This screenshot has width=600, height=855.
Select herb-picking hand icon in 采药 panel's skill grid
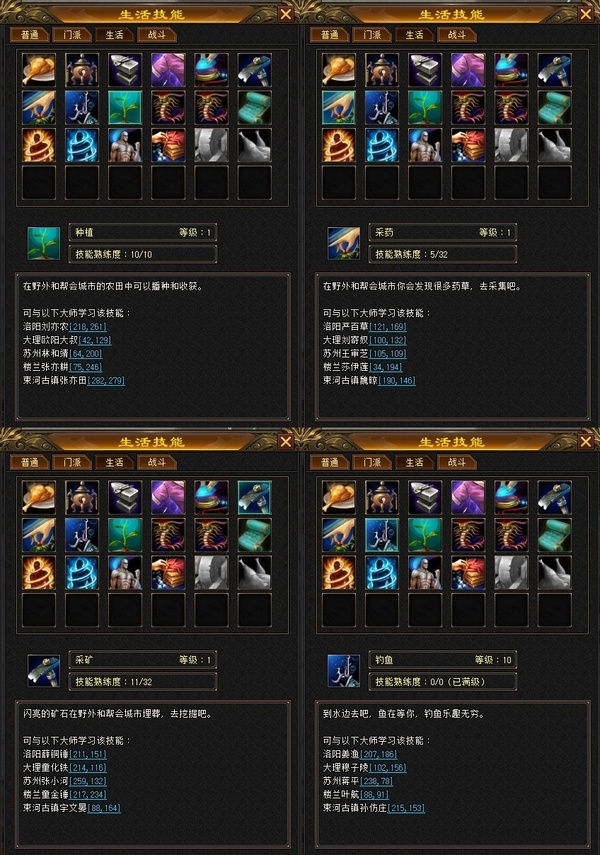[x=339, y=107]
